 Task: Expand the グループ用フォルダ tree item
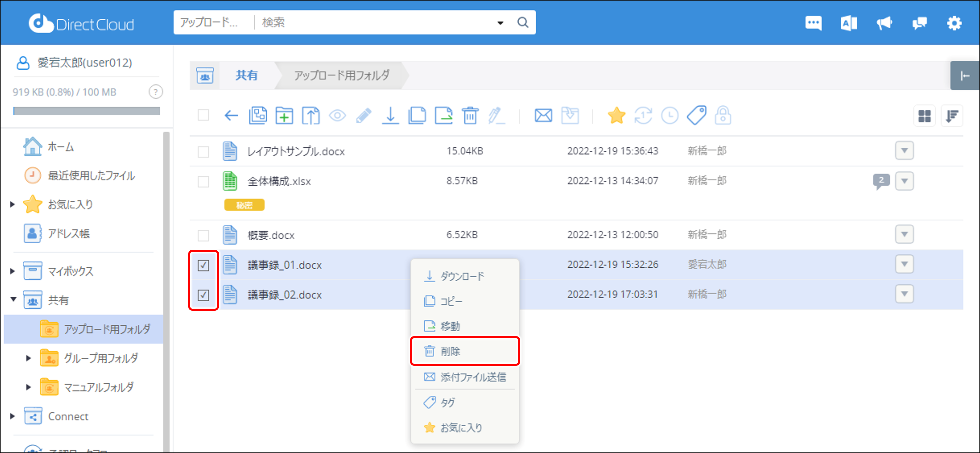(x=28, y=358)
